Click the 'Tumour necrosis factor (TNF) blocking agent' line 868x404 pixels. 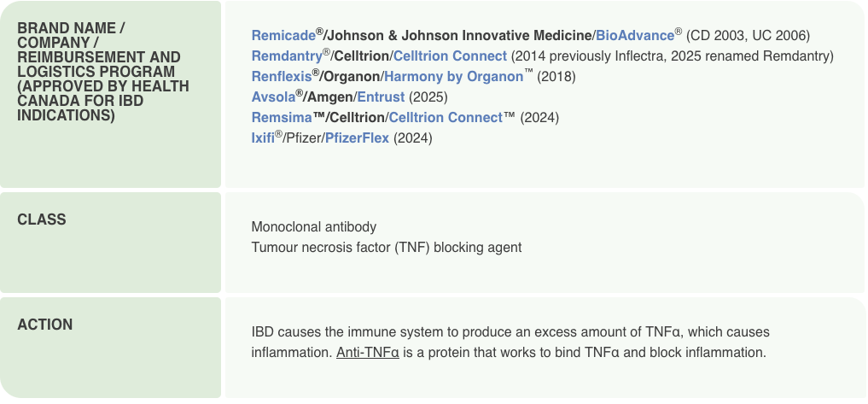pos(386,248)
